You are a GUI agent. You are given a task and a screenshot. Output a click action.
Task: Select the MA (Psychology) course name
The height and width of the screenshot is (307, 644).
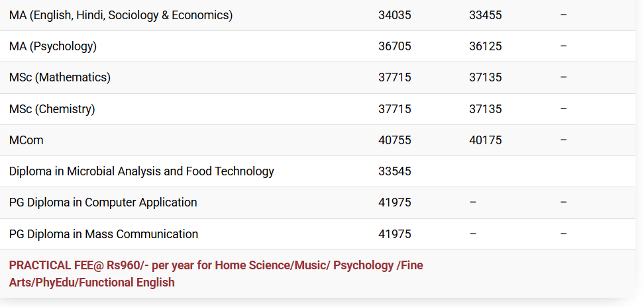[53, 46]
